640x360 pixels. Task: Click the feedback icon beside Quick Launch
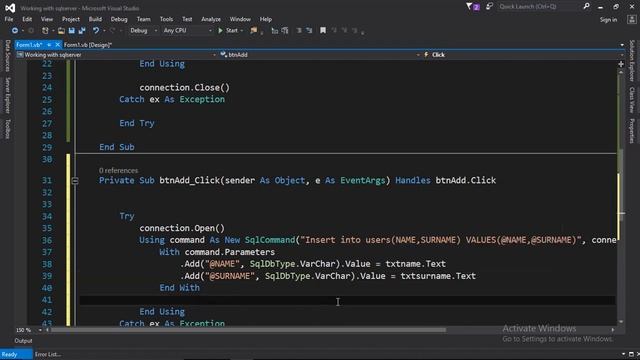coord(489,7)
